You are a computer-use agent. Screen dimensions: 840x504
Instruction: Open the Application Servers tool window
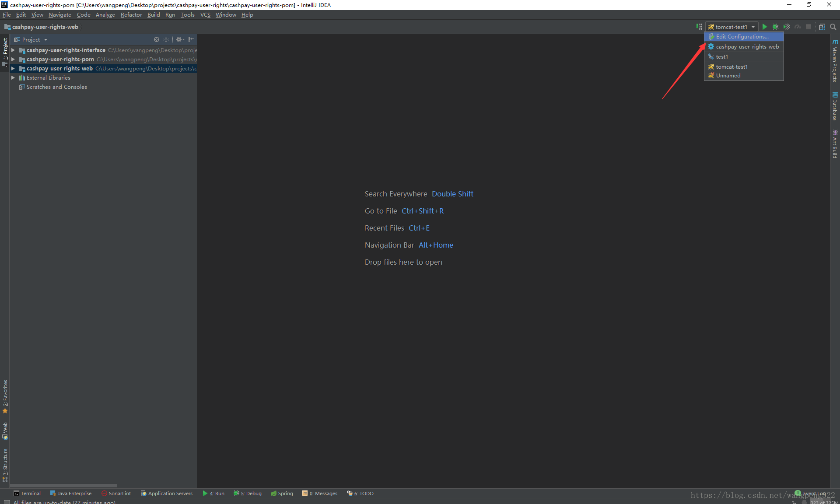click(x=167, y=493)
